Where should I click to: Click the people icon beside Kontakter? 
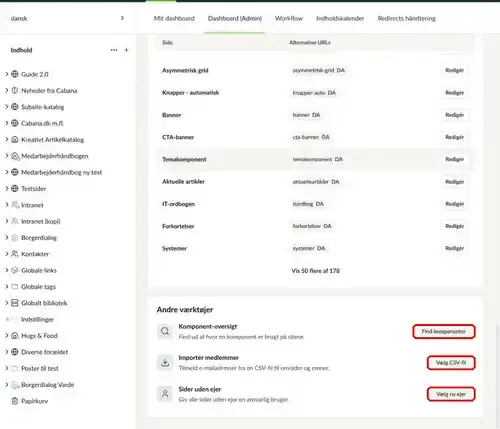(15, 254)
